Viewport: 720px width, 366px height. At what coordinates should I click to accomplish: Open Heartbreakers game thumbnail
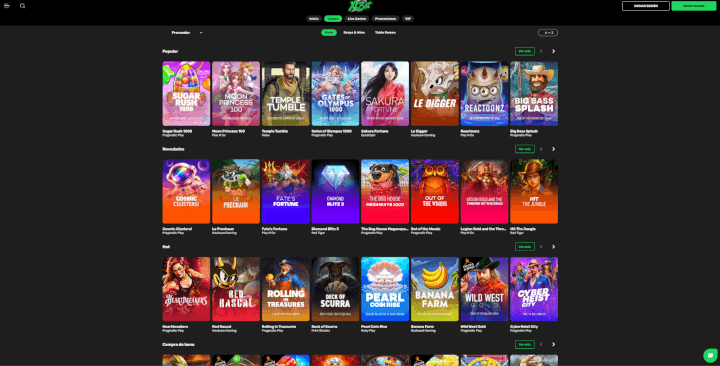tap(186, 289)
